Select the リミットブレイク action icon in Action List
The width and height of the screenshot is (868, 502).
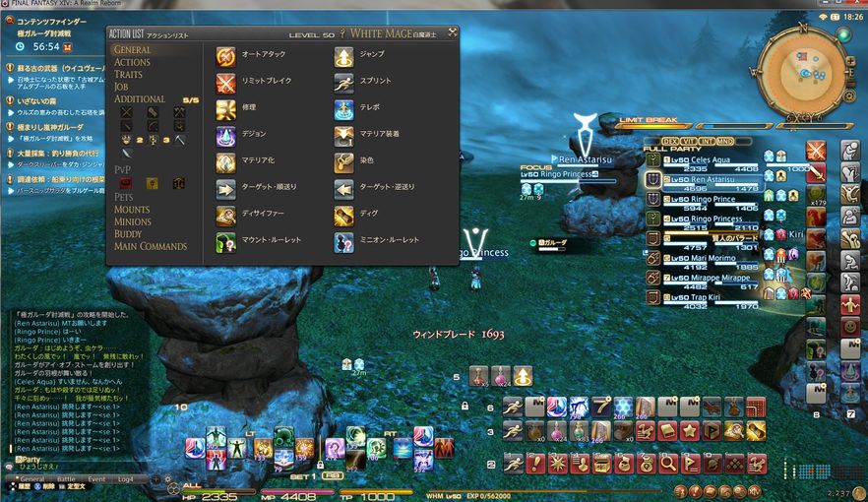(226, 83)
